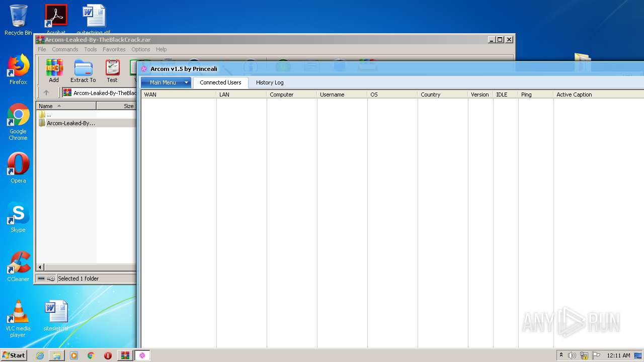Open the Opera desktop shortcut
The width and height of the screenshot is (644, 362).
point(18,168)
